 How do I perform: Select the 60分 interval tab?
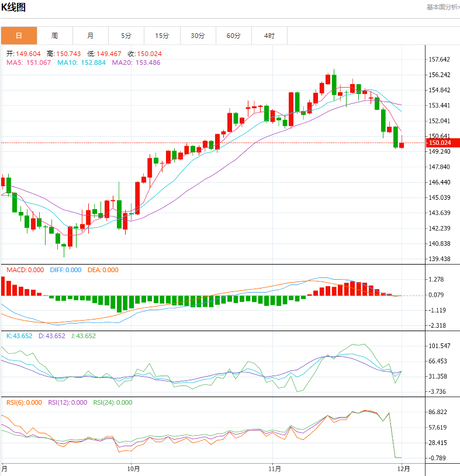[233, 36]
